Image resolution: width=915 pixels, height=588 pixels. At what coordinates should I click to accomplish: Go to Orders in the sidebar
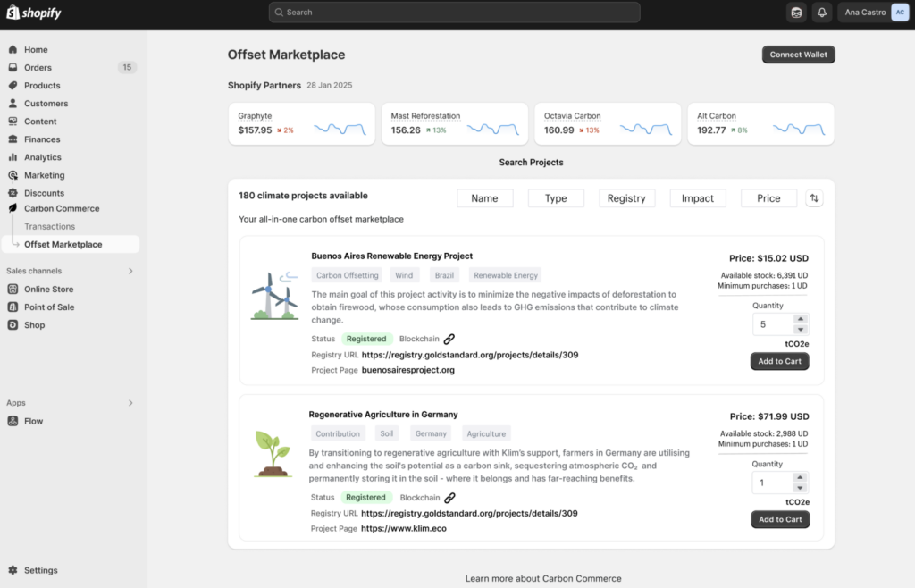click(38, 68)
